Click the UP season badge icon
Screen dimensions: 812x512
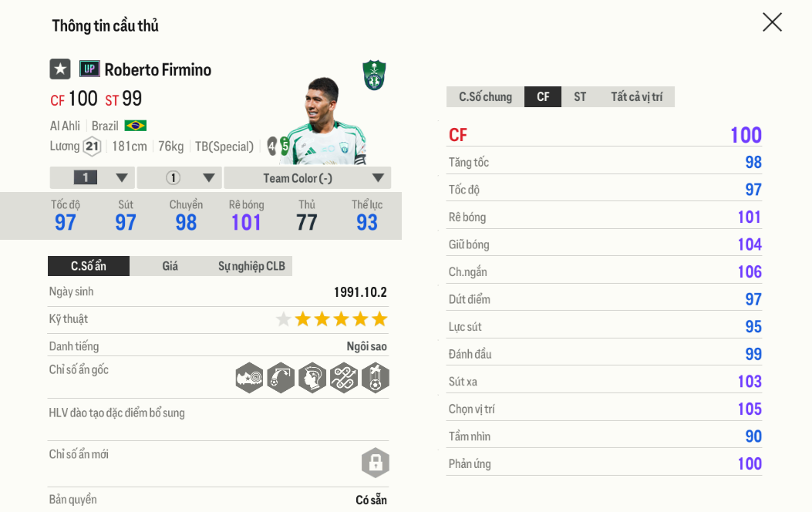click(89, 69)
